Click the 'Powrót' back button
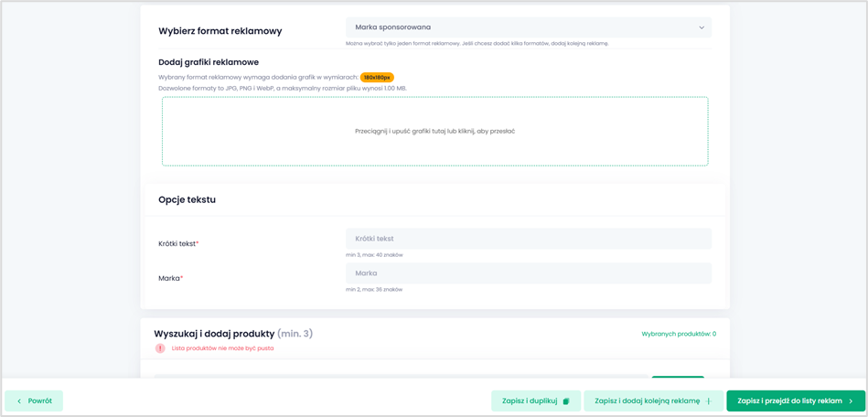The width and height of the screenshot is (868, 417). point(34,401)
